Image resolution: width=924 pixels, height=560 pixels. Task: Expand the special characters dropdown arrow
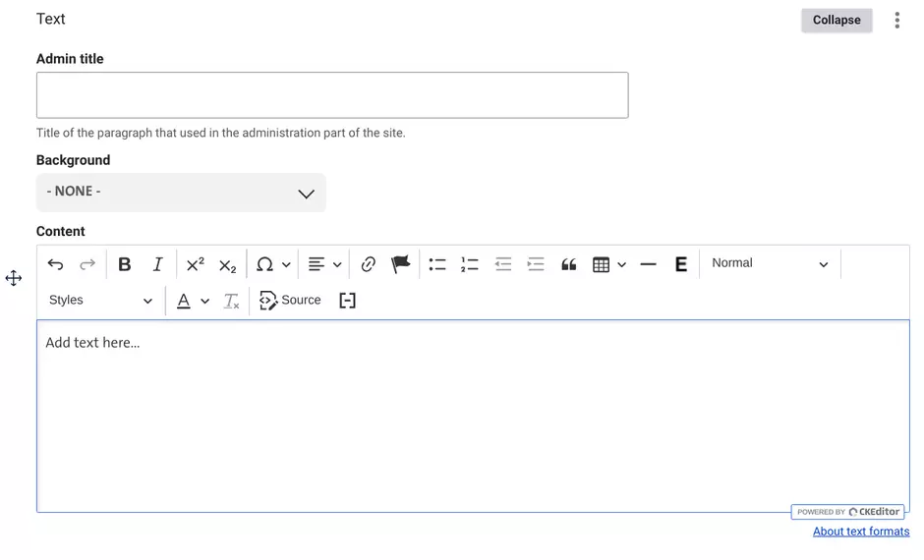tap(286, 265)
